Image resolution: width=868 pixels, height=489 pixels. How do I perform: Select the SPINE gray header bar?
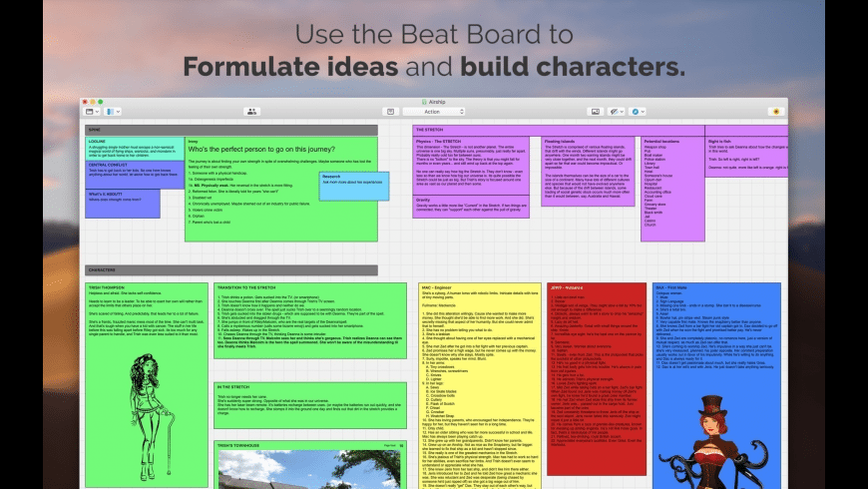(x=231, y=130)
